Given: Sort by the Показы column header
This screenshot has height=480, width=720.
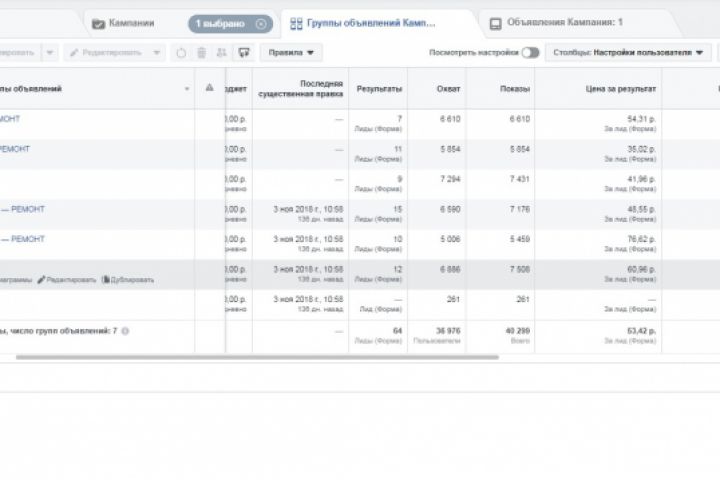Looking at the screenshot, I should point(515,89).
